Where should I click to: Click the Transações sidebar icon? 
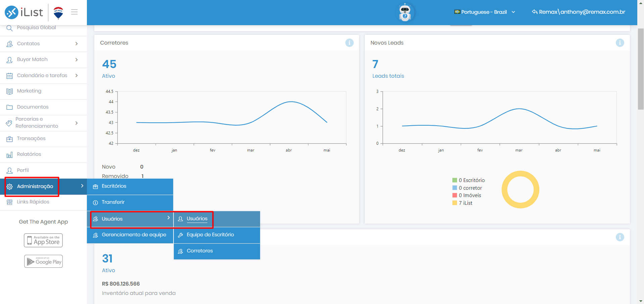pos(9,139)
